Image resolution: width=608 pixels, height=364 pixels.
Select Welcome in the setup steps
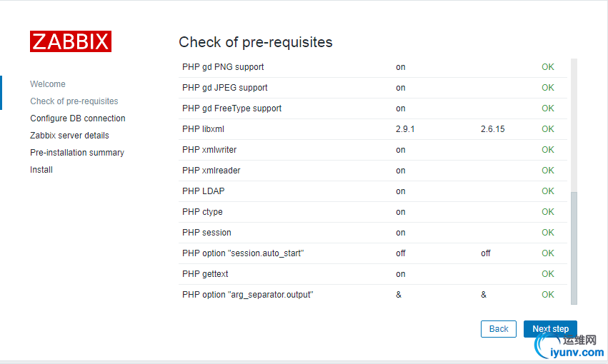click(48, 84)
